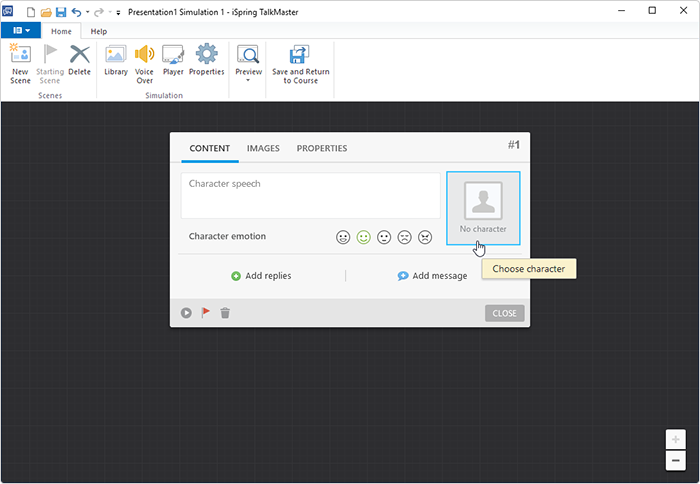Open the IMAGES tab
The image size is (700, 484).
[x=263, y=148]
